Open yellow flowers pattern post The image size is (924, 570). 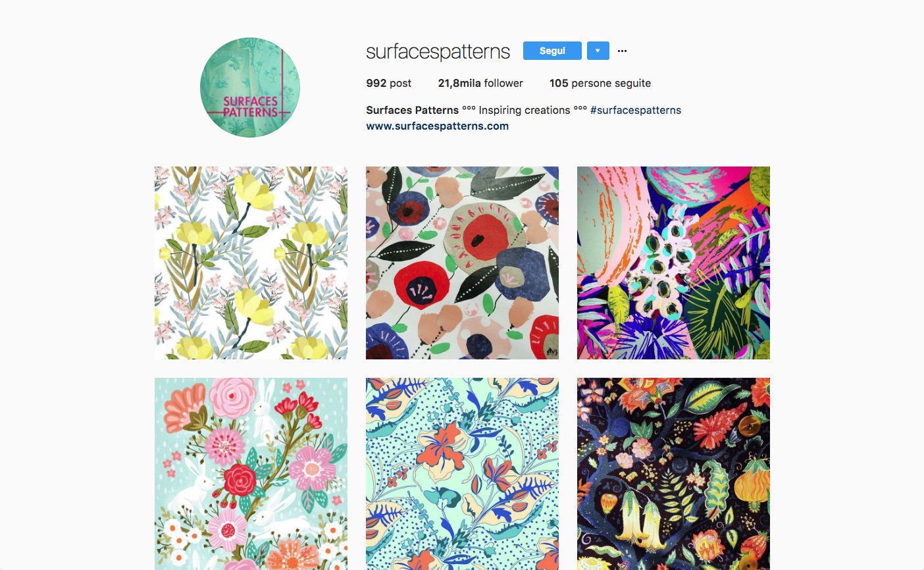251,263
